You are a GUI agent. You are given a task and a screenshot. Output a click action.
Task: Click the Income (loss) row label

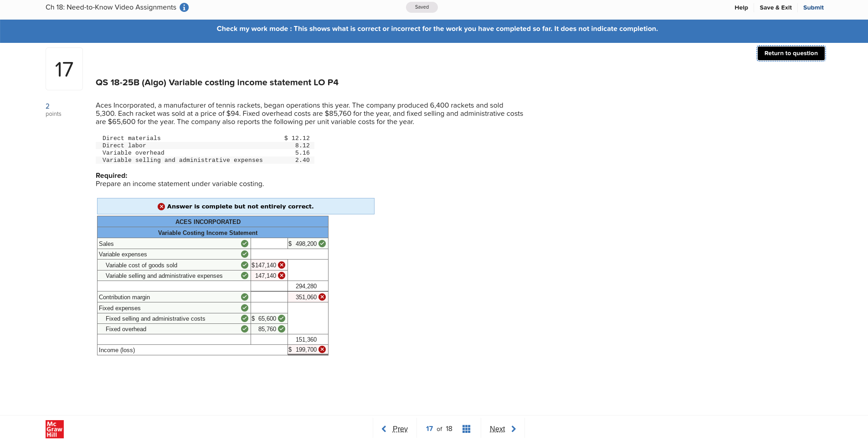pyautogui.click(x=117, y=350)
